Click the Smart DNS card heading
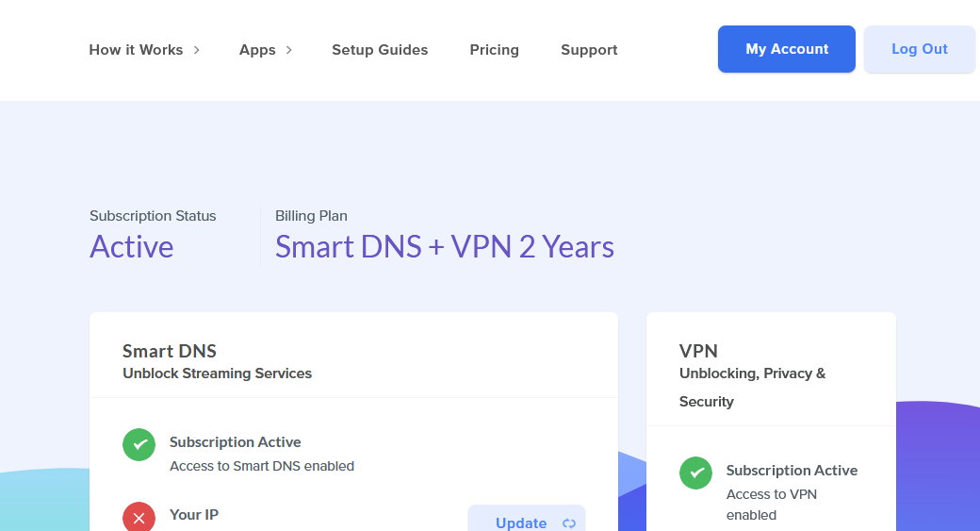The image size is (980, 531). pos(170,351)
